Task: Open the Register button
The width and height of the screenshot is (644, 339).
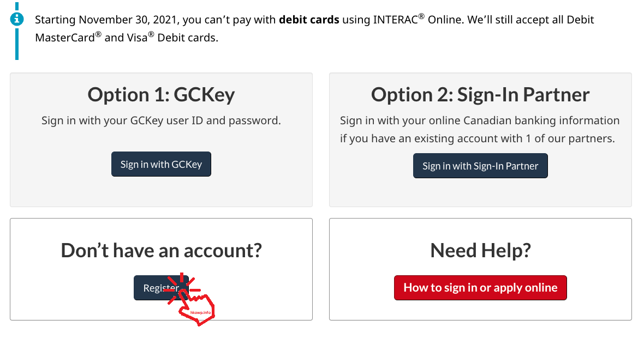Action: [161, 288]
